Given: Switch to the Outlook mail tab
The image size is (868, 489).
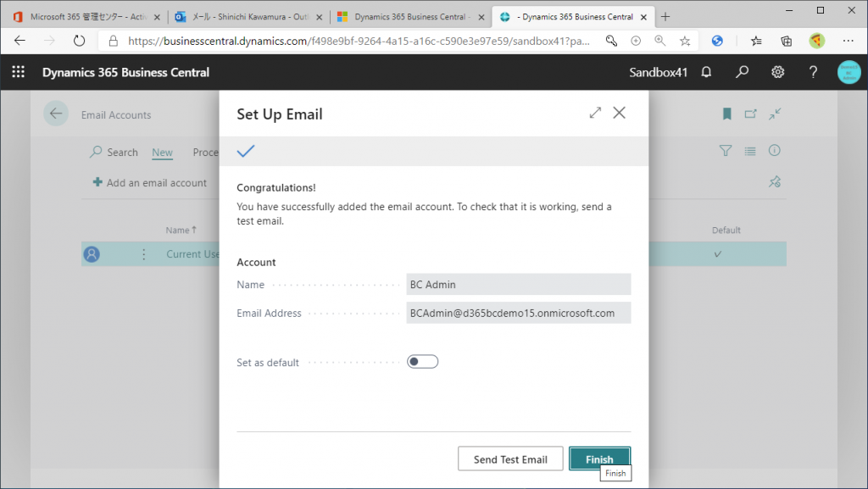Looking at the screenshot, I should pyautogui.click(x=249, y=17).
